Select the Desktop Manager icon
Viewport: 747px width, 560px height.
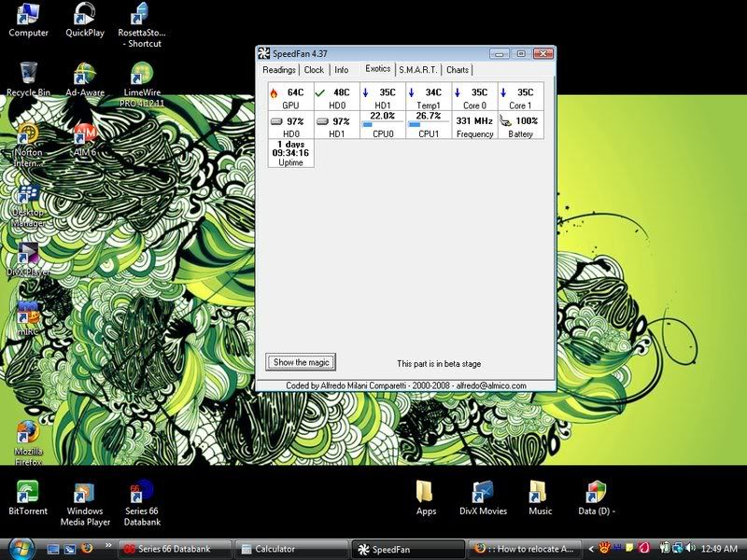pyautogui.click(x=28, y=205)
